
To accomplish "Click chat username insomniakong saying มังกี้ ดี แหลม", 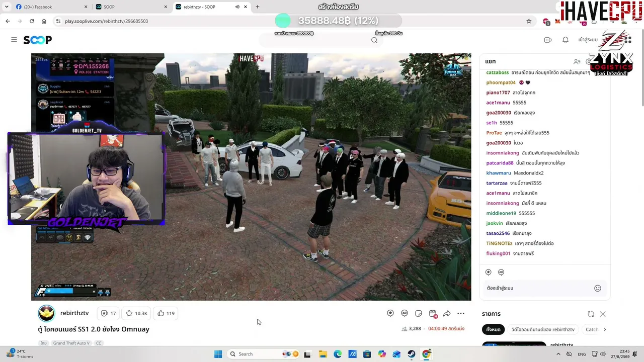I will pyautogui.click(x=502, y=203).
